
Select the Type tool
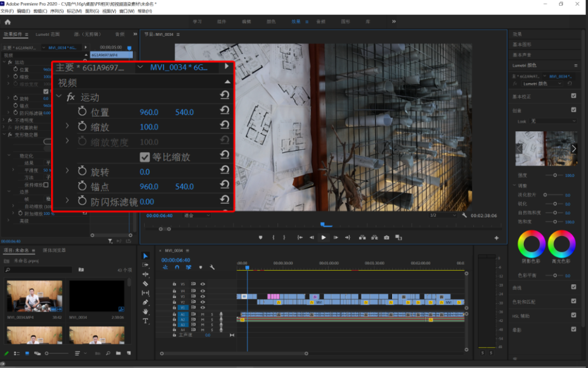(145, 321)
